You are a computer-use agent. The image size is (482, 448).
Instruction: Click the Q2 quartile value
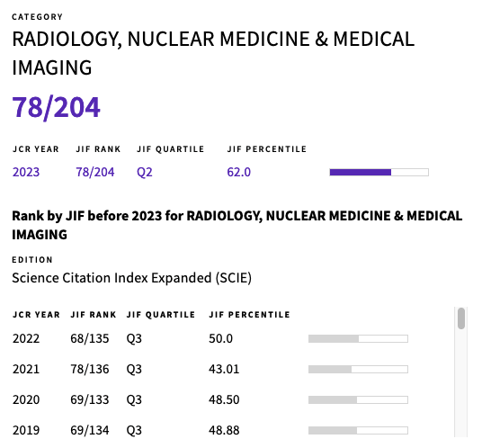pos(145,172)
